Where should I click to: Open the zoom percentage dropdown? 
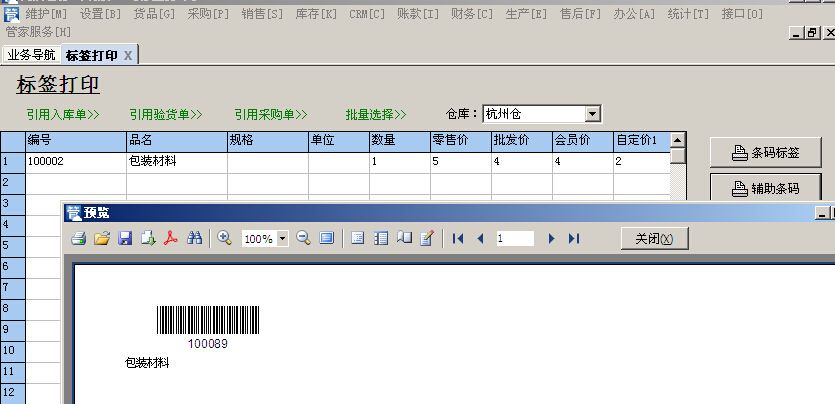coord(283,239)
